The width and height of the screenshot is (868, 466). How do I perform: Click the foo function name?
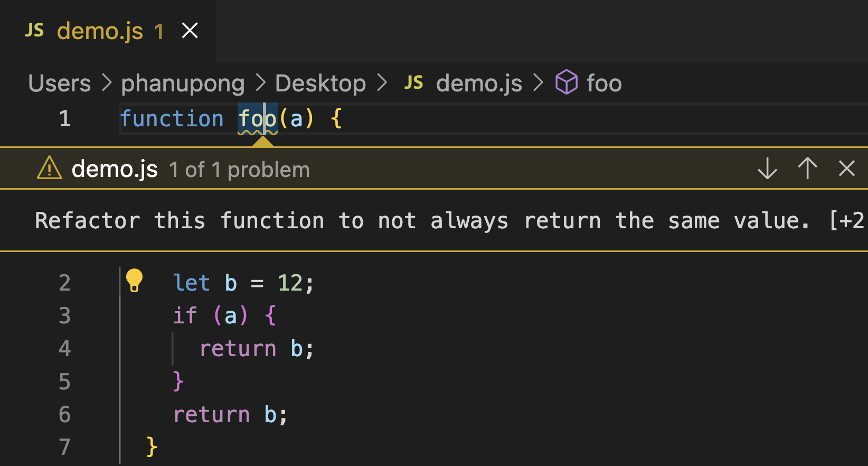coord(257,119)
